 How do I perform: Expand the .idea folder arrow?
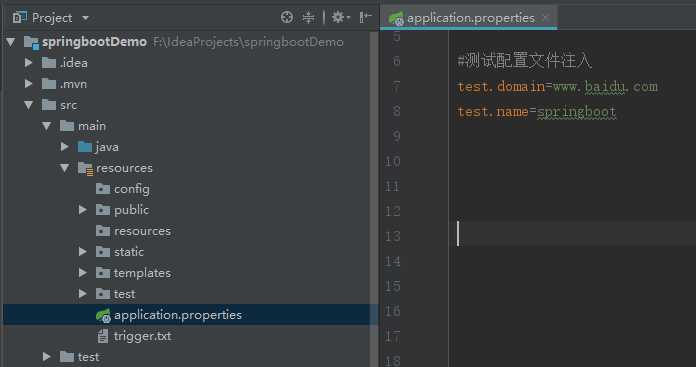click(x=29, y=63)
